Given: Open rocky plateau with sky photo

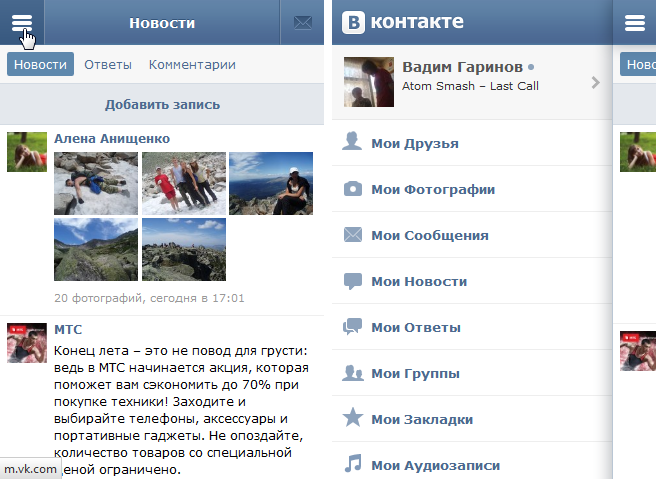Looking at the screenshot, I should (x=184, y=249).
